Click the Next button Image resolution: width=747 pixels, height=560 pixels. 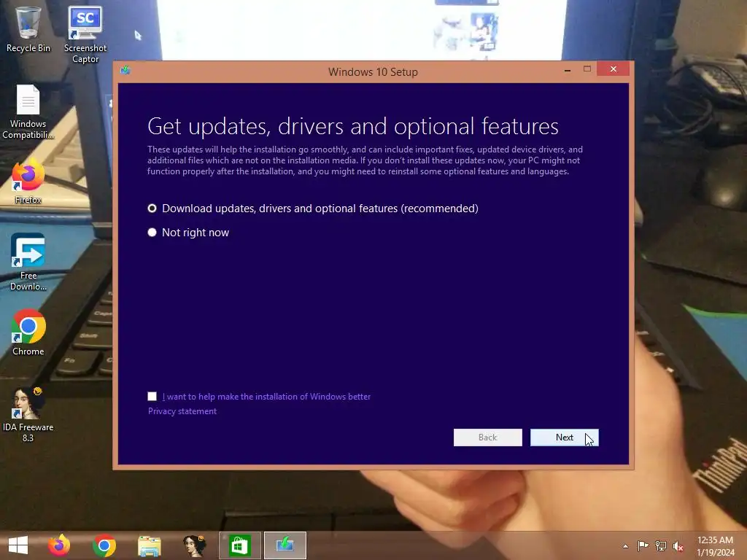[564, 437]
